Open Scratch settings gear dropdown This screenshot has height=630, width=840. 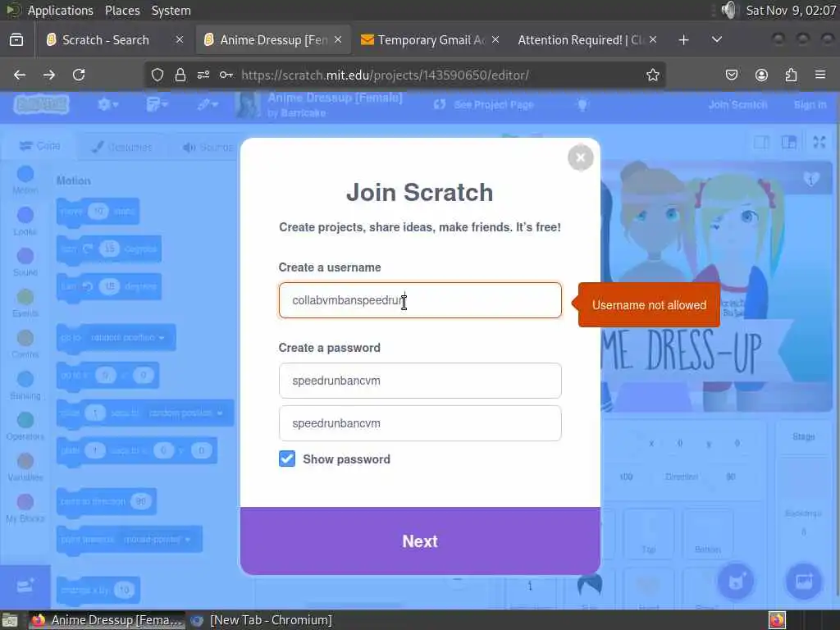tap(107, 104)
